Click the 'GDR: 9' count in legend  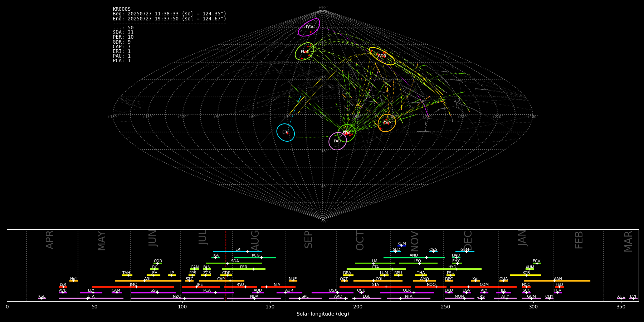coord(122,42)
